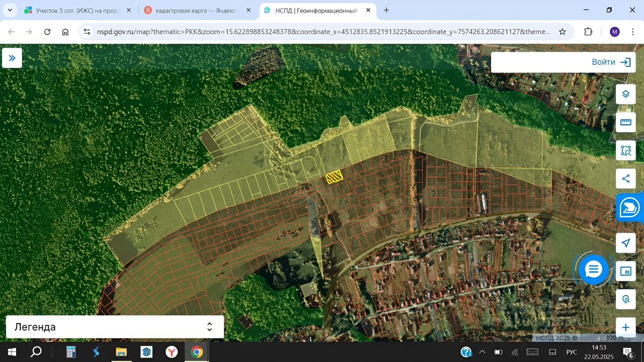Switch to the кадастровая карта — Яндекс tab
644x362 pixels.
click(197, 10)
